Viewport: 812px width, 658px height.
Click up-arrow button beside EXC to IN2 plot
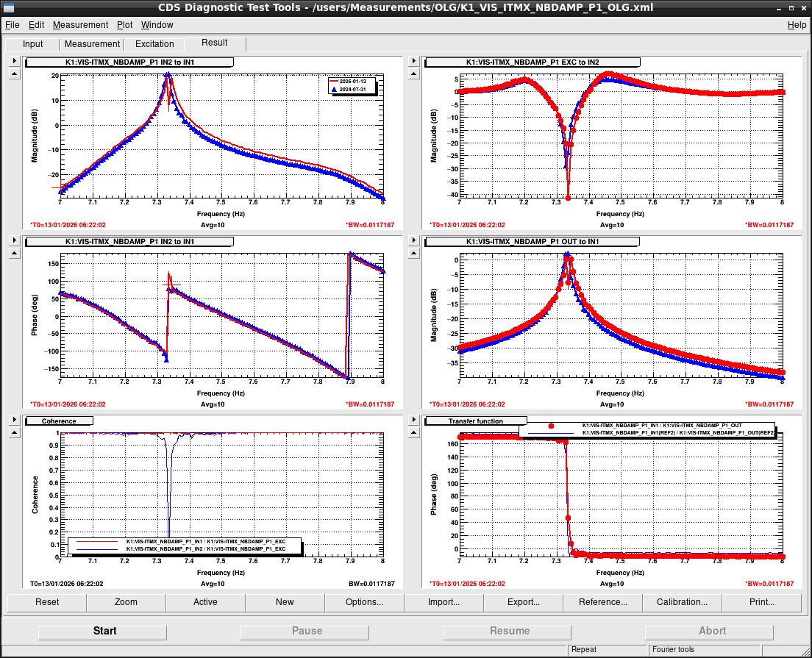(413, 74)
